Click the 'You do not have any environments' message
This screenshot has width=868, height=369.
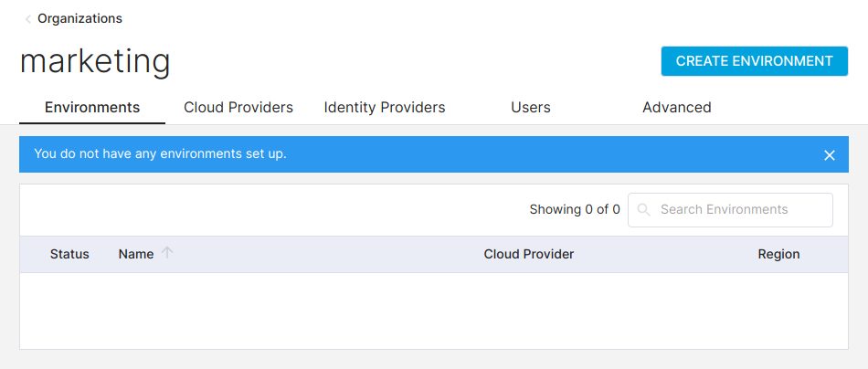(x=161, y=153)
